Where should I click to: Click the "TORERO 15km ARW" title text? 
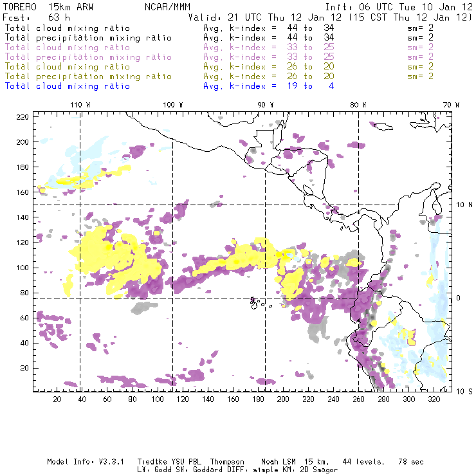click(x=48, y=7)
